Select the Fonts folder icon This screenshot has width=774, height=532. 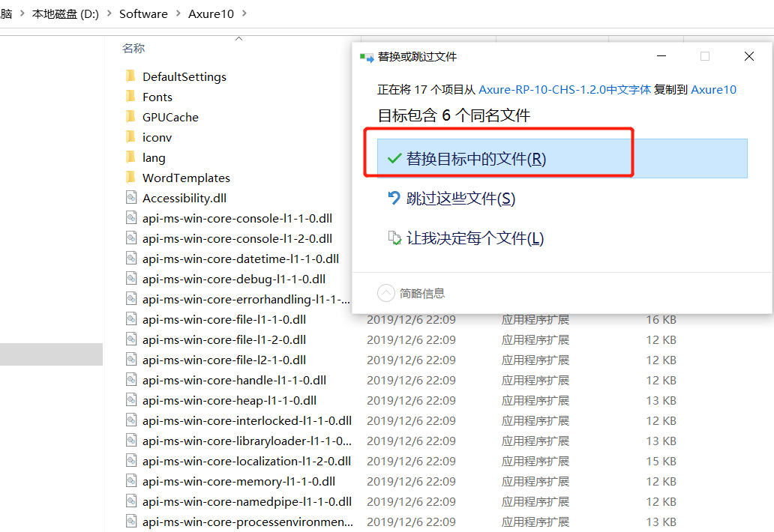pos(130,97)
